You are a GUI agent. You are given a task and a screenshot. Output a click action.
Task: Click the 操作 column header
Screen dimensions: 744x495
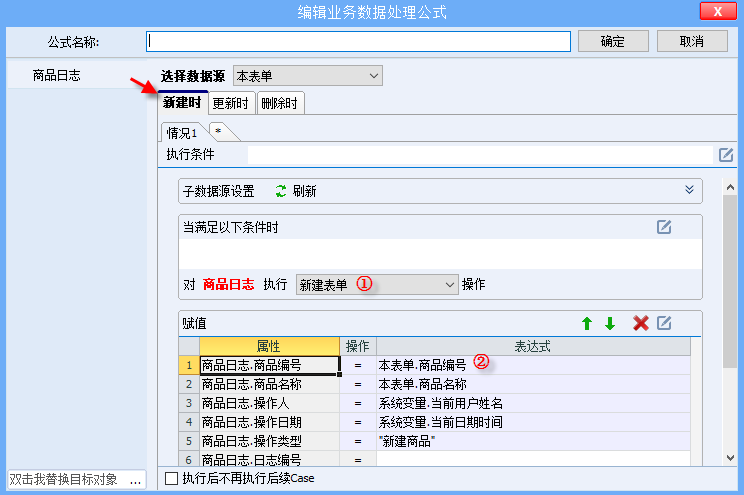pyautogui.click(x=358, y=346)
